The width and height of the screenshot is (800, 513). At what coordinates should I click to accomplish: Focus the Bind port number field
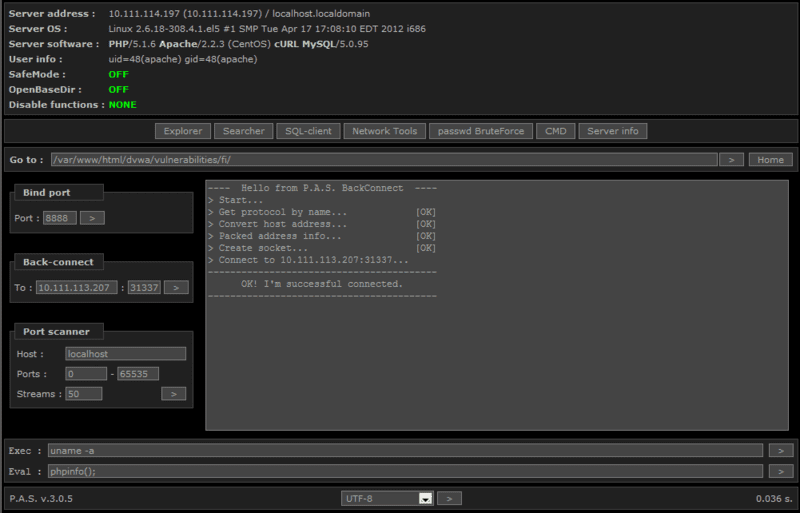point(59,218)
